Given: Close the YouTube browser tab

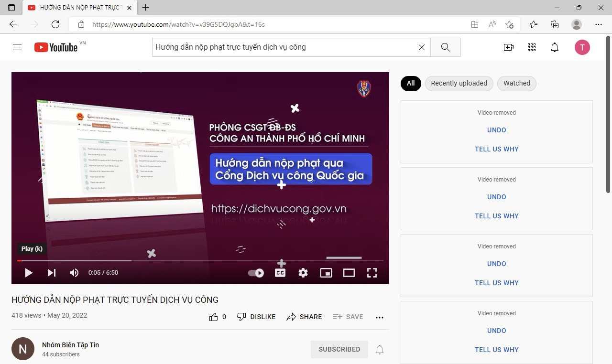Looking at the screenshot, I should point(130,8).
